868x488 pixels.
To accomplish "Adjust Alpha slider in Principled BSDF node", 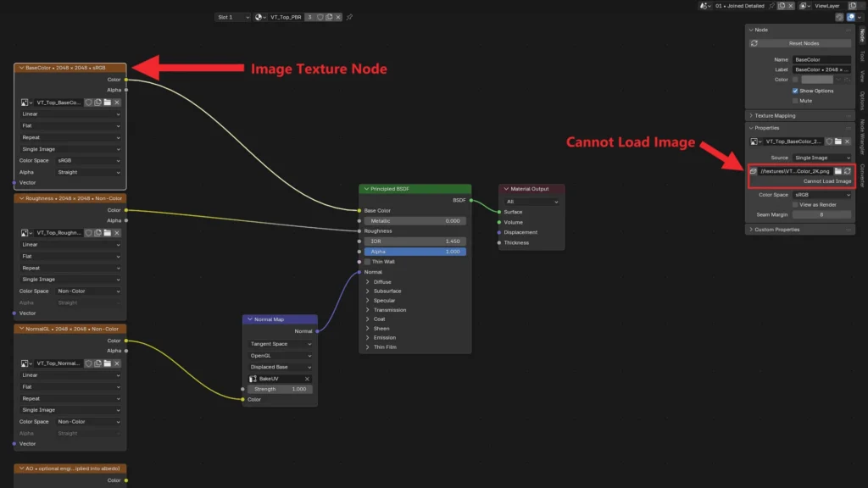I will tap(415, 252).
